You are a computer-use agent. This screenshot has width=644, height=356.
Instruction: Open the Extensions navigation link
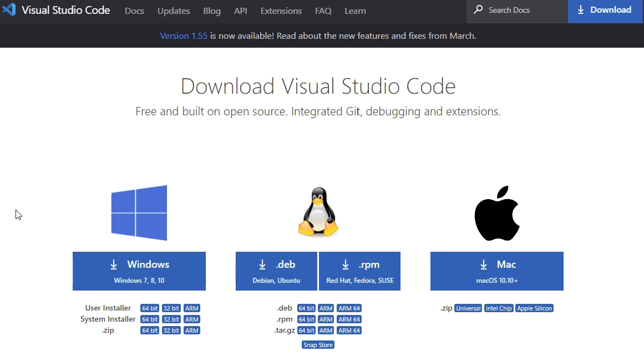tap(281, 11)
